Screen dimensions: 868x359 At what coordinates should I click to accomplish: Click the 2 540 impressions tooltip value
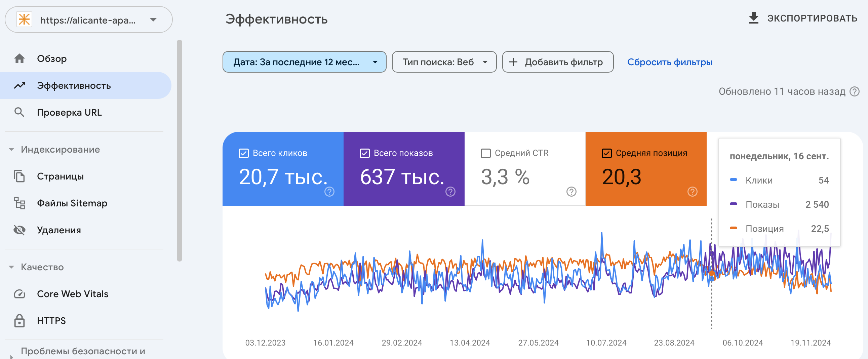click(817, 204)
